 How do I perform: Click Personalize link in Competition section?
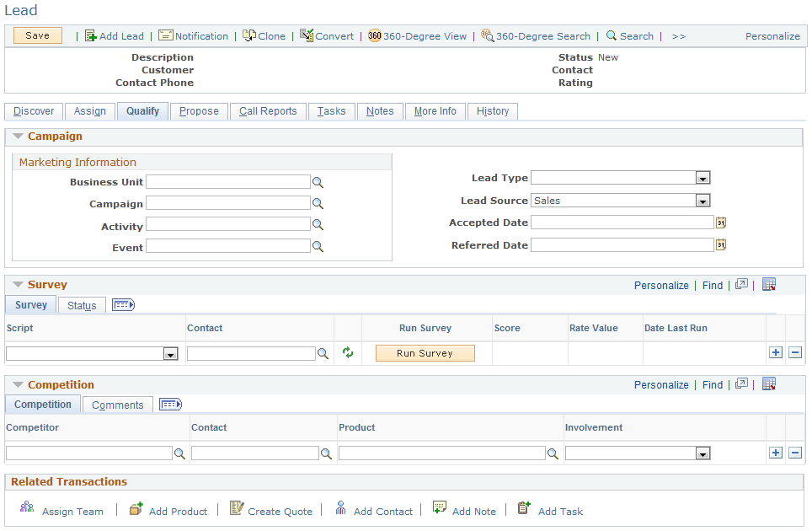[x=661, y=385]
